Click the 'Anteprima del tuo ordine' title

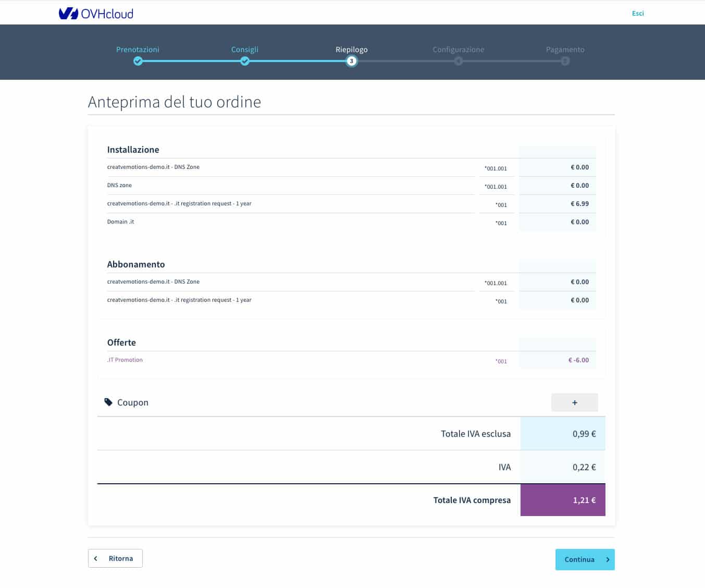(x=175, y=102)
